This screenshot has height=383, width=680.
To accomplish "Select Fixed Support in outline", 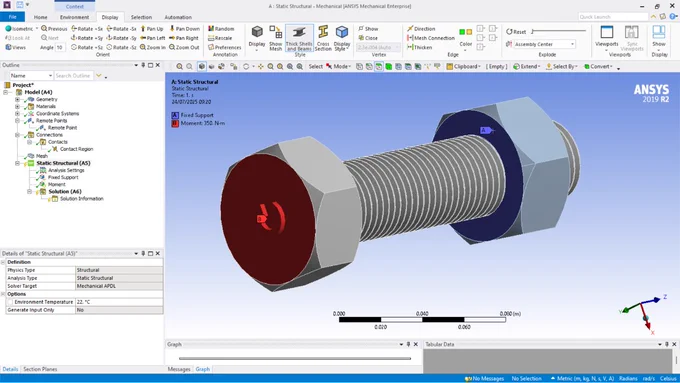I will click(x=63, y=177).
